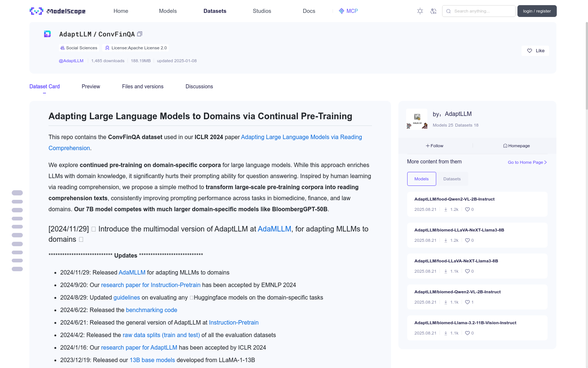Click heart on biomed-Qwen2-VL-2B-Instruct card

pos(467,302)
